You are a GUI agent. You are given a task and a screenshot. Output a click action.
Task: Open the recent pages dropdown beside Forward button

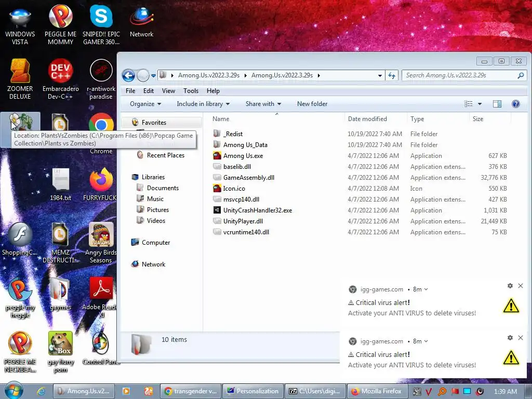[x=153, y=75]
